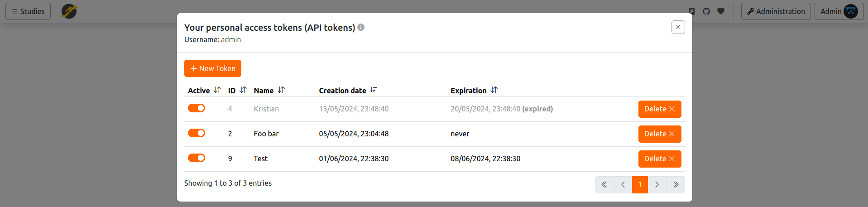Open the Administration menu

coord(776,11)
